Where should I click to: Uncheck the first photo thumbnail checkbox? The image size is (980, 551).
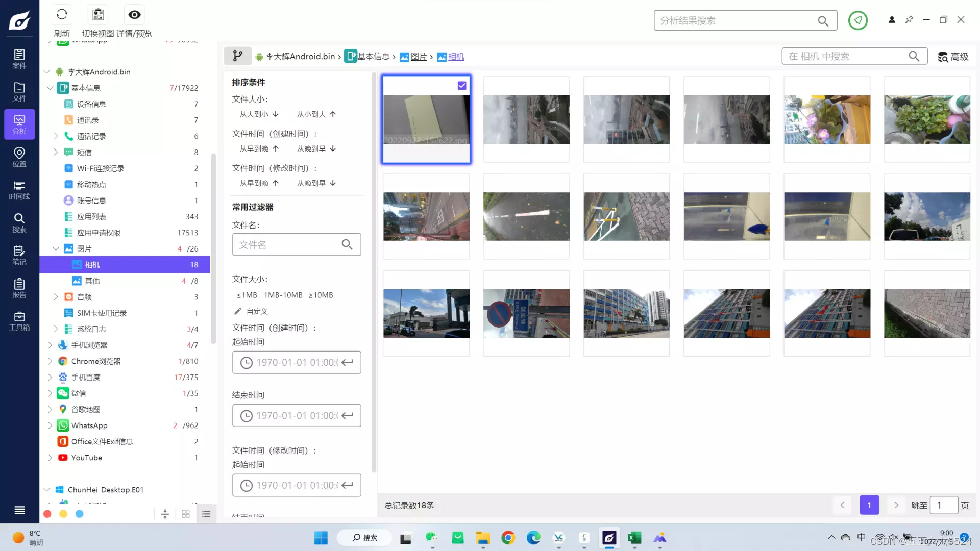pyautogui.click(x=462, y=86)
